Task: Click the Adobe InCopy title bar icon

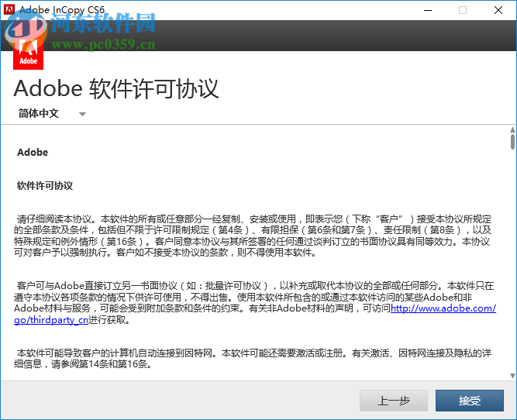Action: (9, 9)
